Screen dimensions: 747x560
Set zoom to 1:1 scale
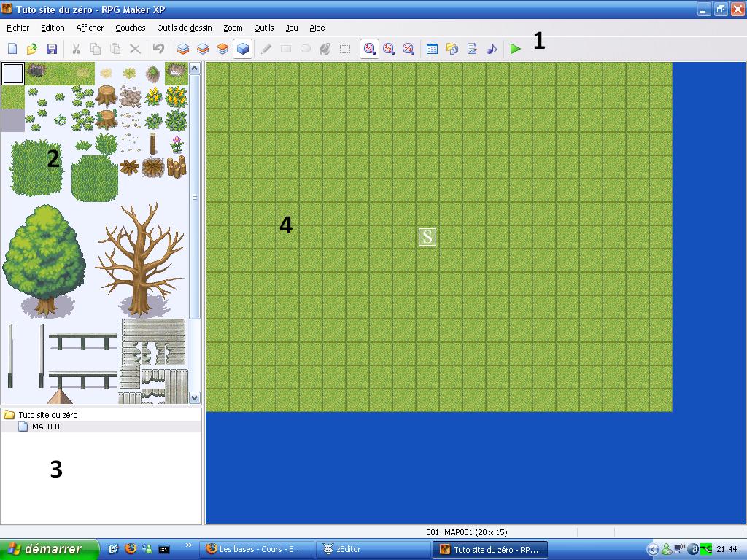click(369, 49)
